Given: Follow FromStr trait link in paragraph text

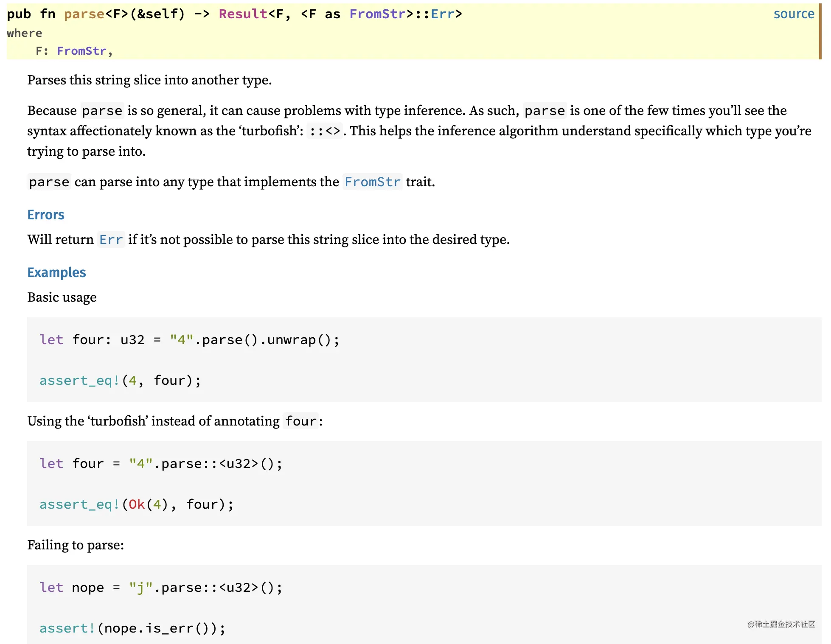Looking at the screenshot, I should 372,182.
